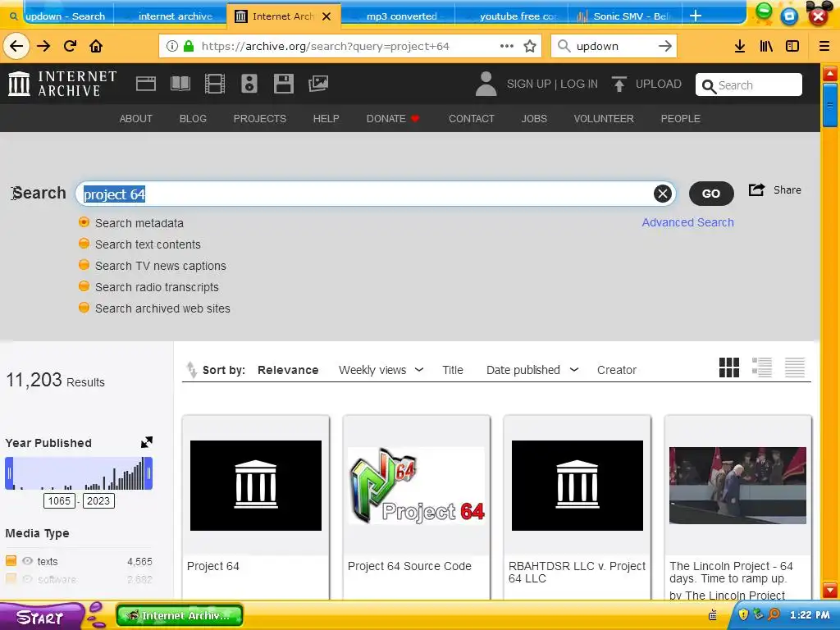Reload the page
The image size is (840, 630).
point(71,46)
